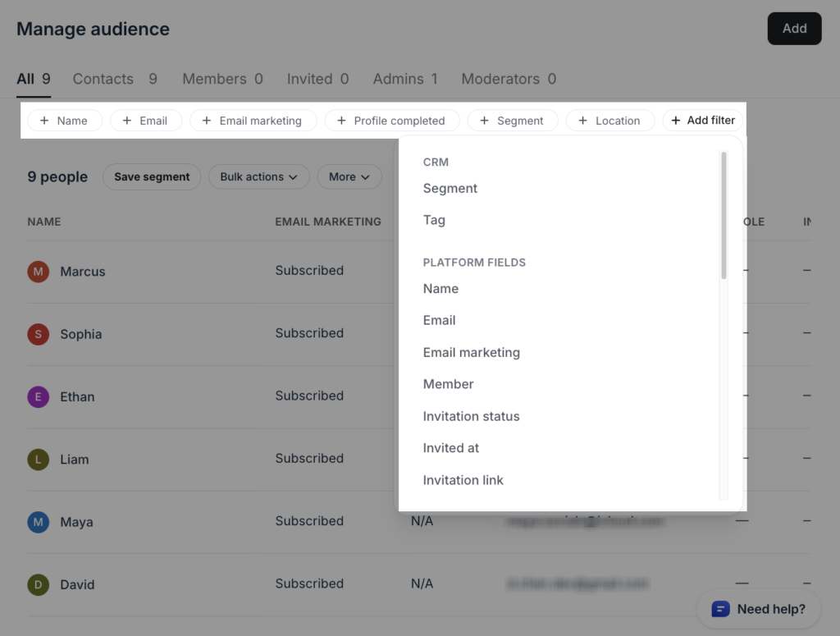Click the Need help? chat button
Image resolution: width=840 pixels, height=636 pixels.
click(759, 609)
